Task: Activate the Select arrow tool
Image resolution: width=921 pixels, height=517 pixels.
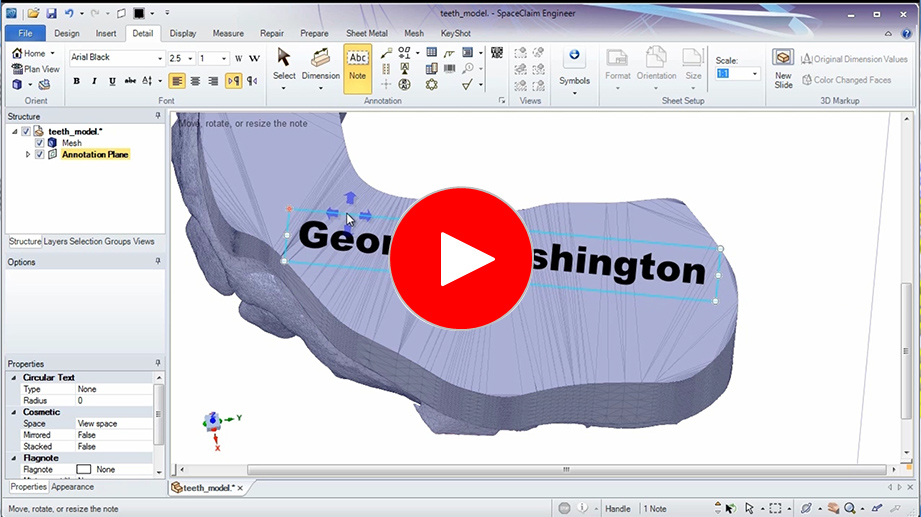Action: click(284, 68)
